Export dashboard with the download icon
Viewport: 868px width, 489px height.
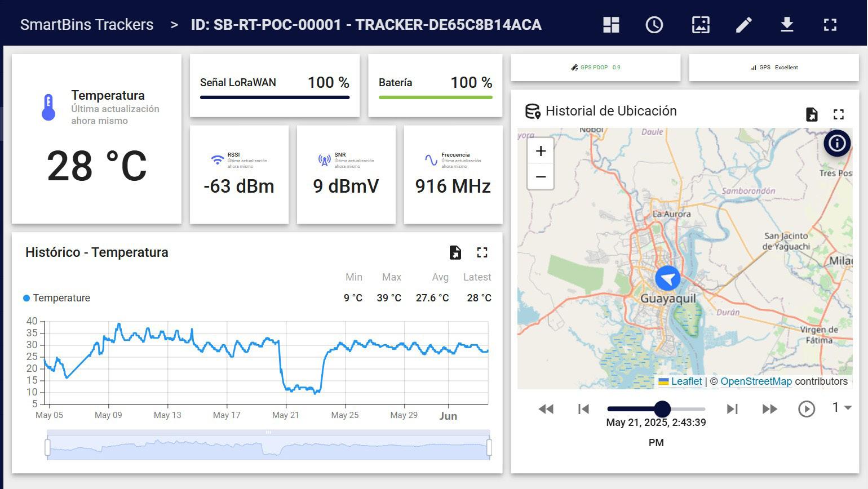coord(787,25)
